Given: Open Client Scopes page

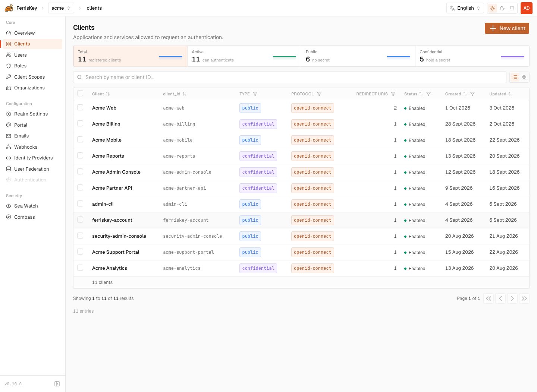Looking at the screenshot, I should point(33,77).
